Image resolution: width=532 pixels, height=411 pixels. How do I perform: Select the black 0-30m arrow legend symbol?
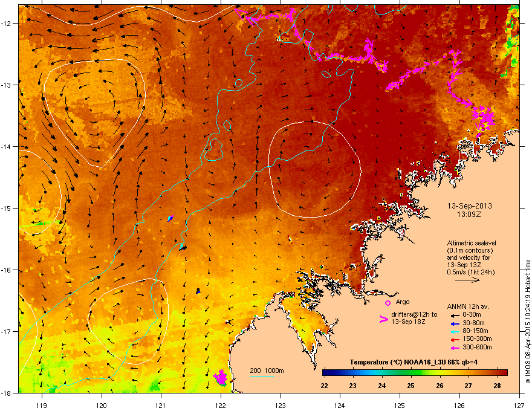pyautogui.click(x=455, y=315)
